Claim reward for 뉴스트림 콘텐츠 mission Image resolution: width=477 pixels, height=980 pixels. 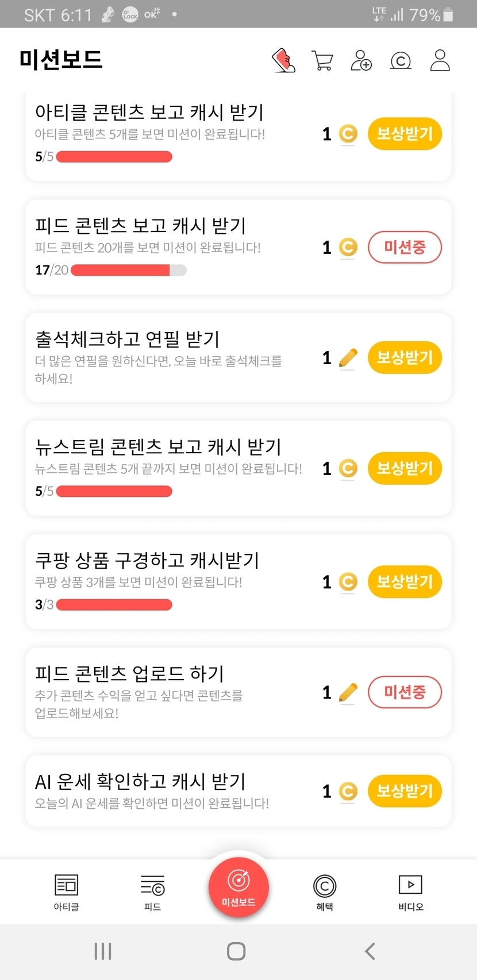click(405, 468)
